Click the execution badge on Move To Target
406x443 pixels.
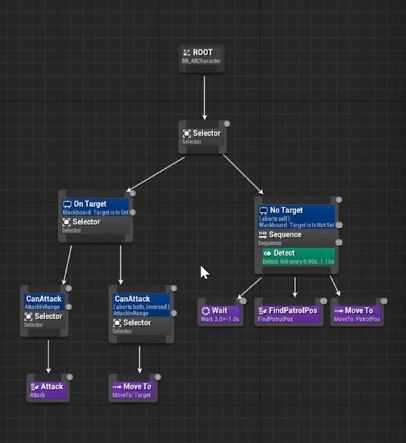click(x=158, y=377)
